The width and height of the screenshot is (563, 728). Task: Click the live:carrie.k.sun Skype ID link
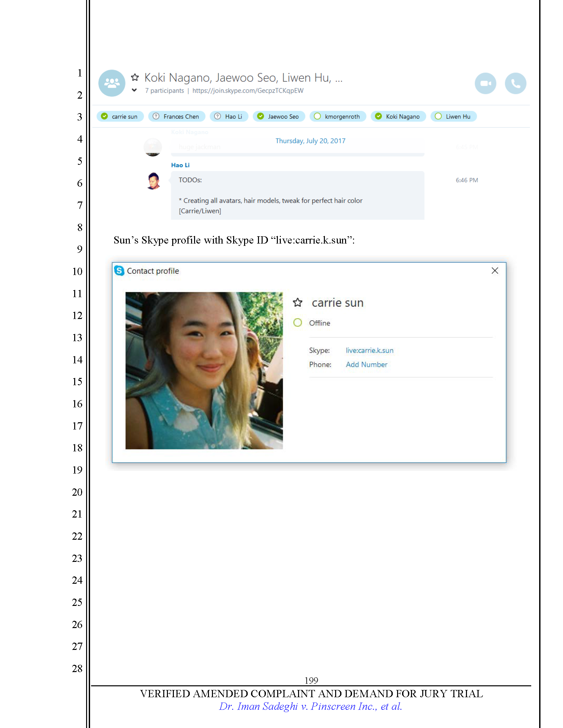[369, 350]
